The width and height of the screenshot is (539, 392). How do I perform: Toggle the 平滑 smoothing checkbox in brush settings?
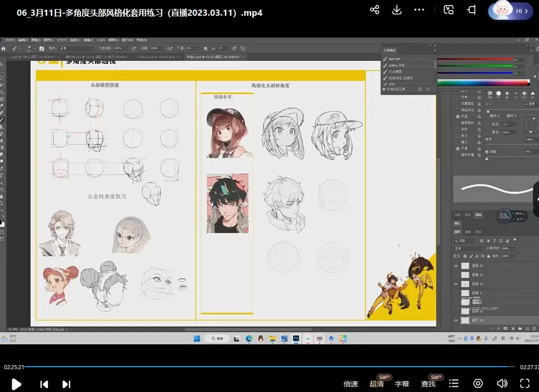pos(458,149)
